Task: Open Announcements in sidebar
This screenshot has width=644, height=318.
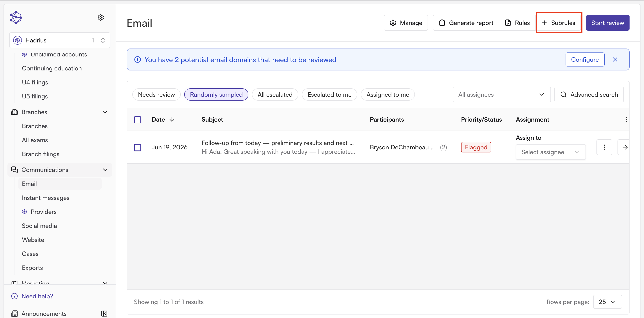Action: point(44,313)
